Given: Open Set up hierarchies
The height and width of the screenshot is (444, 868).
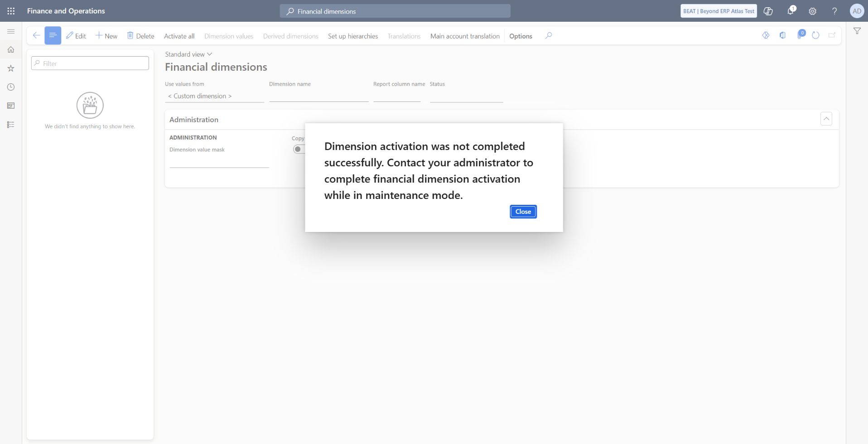Looking at the screenshot, I should click(353, 36).
